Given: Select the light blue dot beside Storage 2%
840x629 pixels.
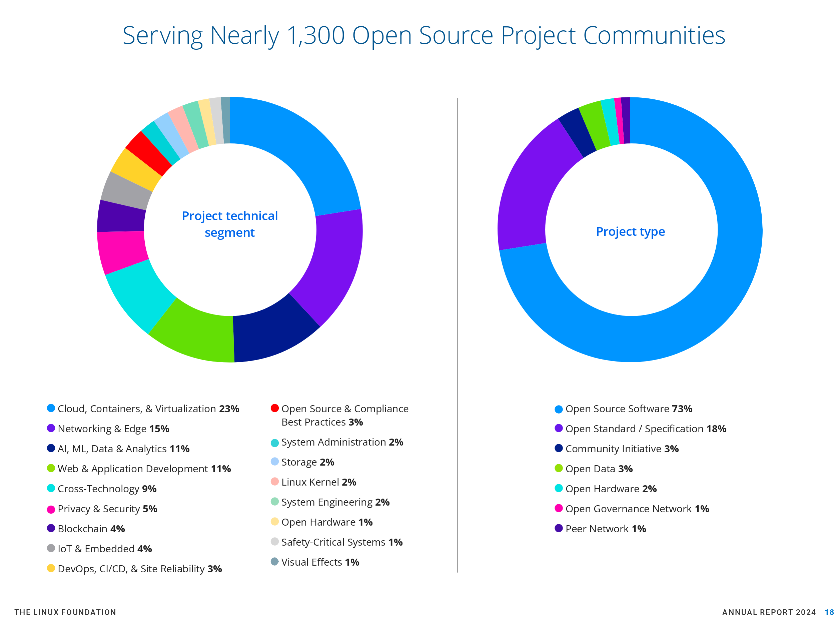Looking at the screenshot, I should 274,461.
